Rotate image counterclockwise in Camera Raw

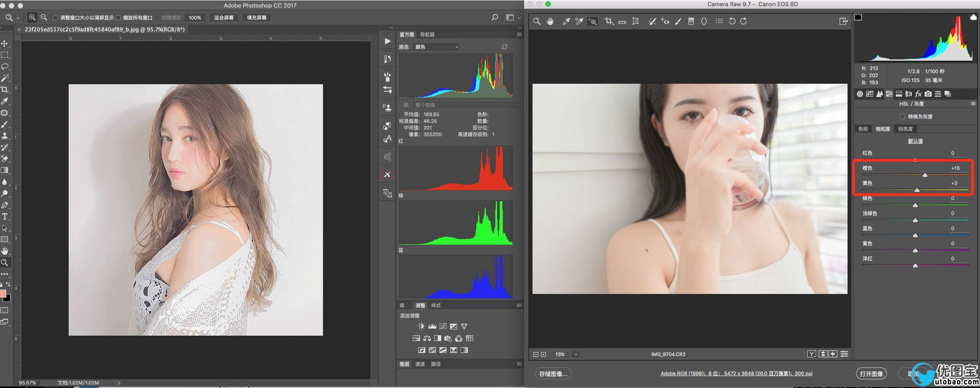(x=732, y=21)
